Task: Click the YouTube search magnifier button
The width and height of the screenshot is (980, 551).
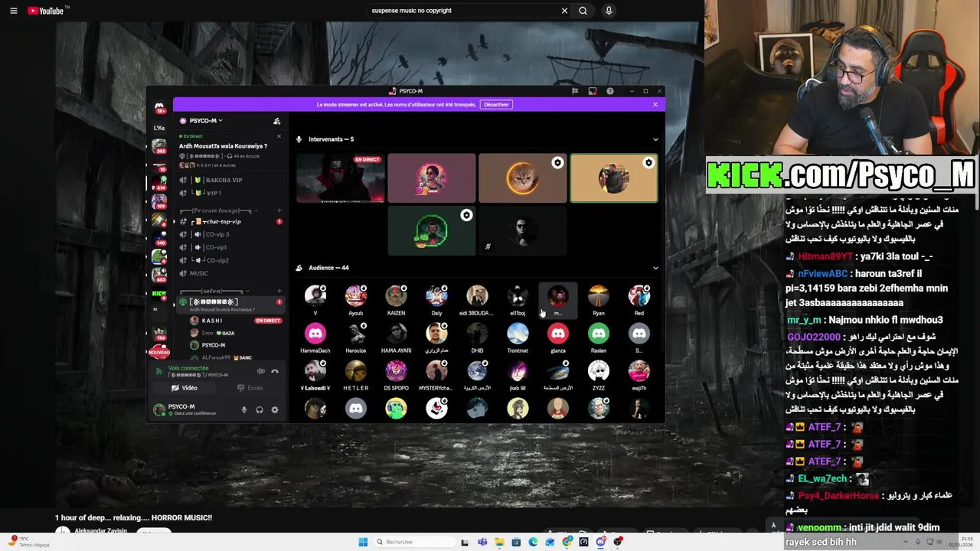Action: pyautogui.click(x=583, y=11)
